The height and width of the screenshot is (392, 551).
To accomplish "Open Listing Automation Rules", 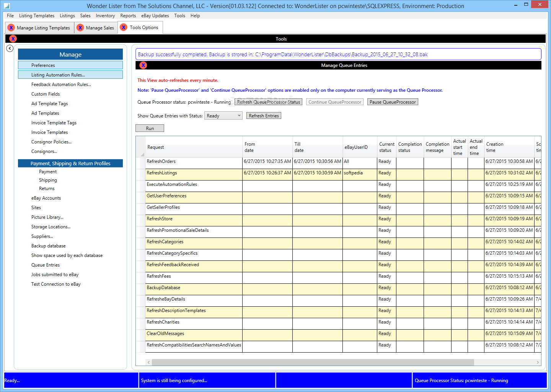I will [x=70, y=75].
